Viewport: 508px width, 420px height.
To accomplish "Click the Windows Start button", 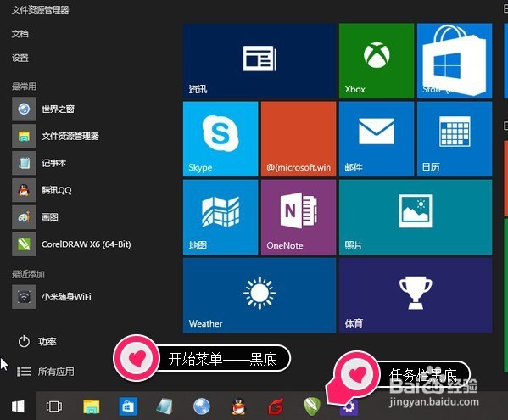I will coord(18,406).
